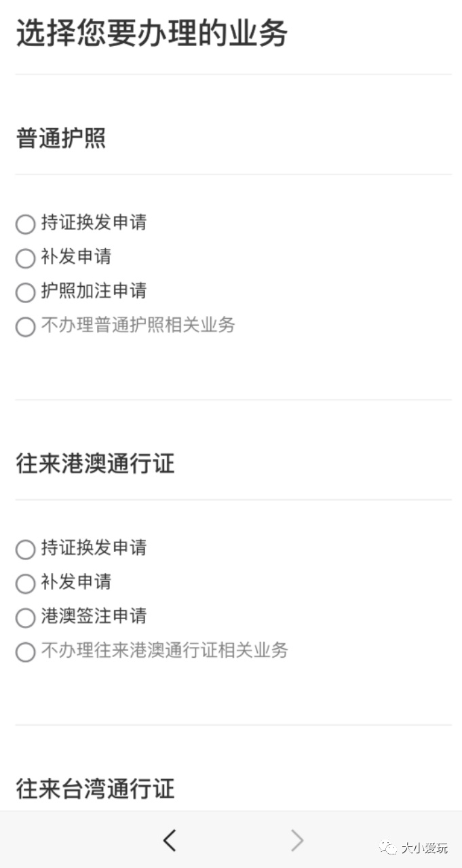Tap the circle before 持证换发申请 under 往来港澳通行证
Image resolution: width=462 pixels, height=868 pixels.
[x=25, y=549]
